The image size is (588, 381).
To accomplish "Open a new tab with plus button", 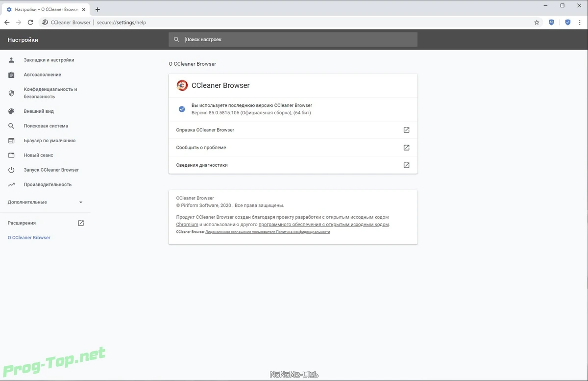I will click(98, 9).
